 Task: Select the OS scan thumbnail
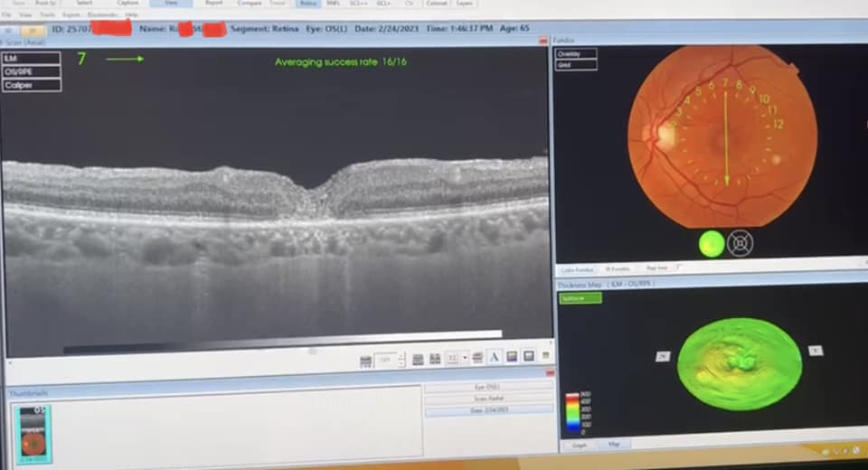tap(34, 434)
